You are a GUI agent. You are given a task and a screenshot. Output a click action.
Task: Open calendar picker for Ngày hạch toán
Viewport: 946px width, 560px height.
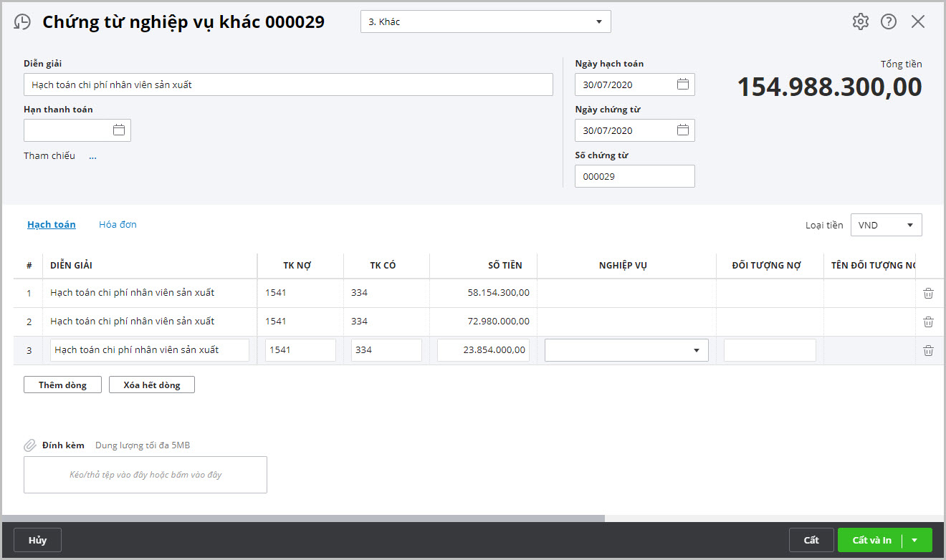click(683, 85)
